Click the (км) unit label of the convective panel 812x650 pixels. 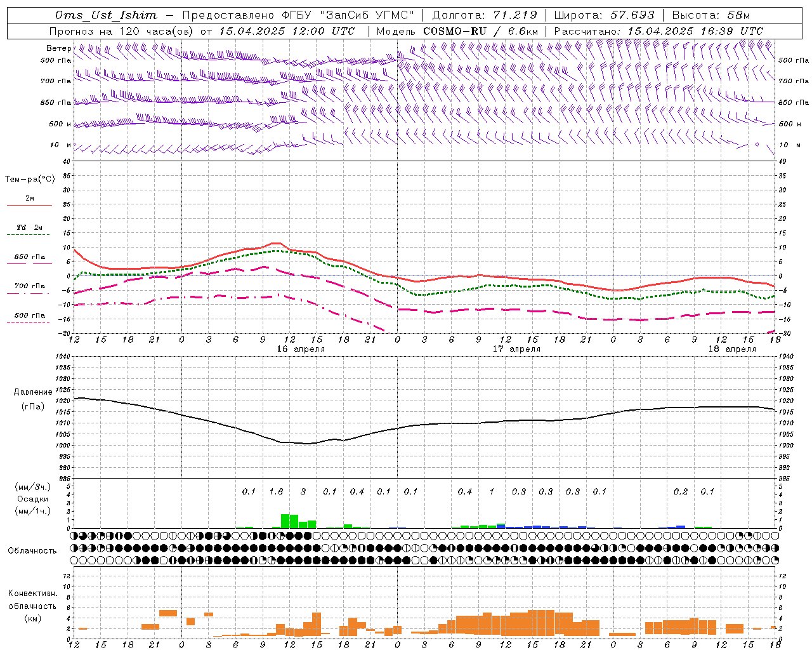click(33, 618)
